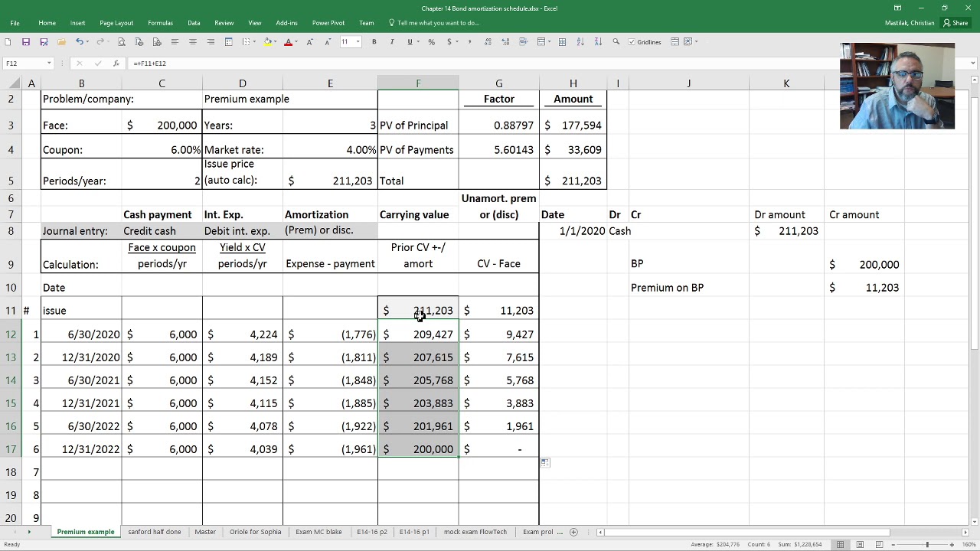Toggle Center alignment
This screenshot has height=551, width=980.
point(193,41)
